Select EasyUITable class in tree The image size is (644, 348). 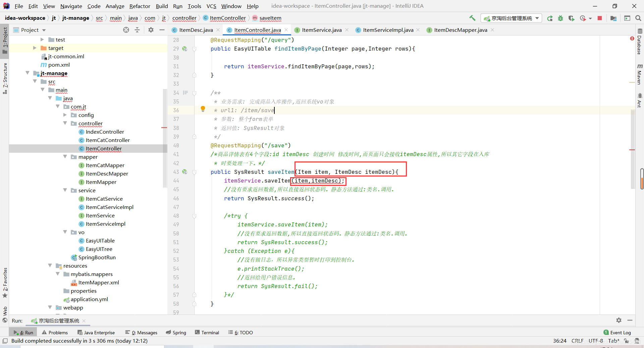coord(100,240)
